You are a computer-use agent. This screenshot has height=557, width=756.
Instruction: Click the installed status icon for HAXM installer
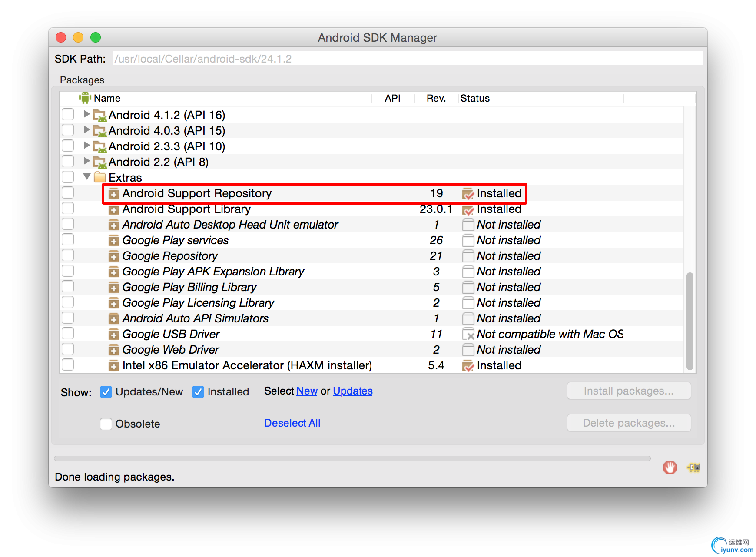pyautogui.click(x=468, y=365)
